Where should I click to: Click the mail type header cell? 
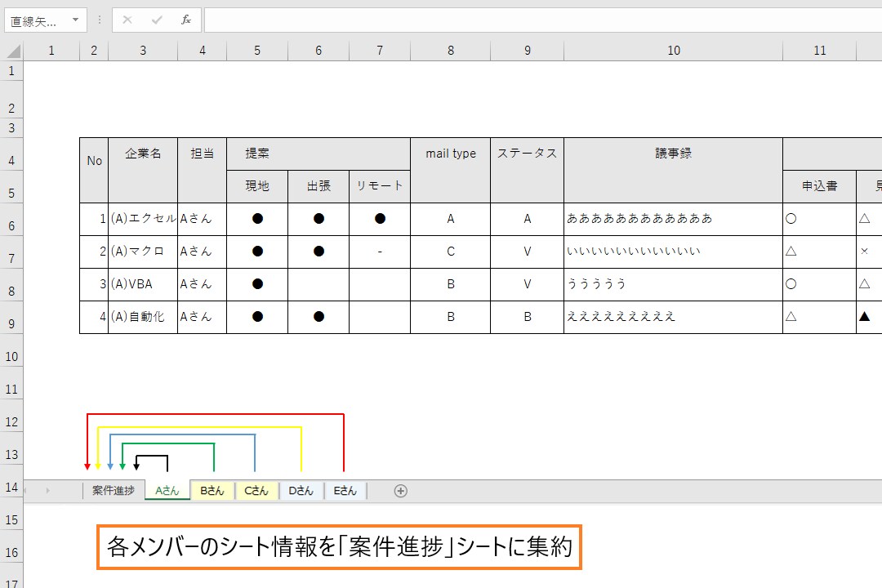click(x=451, y=170)
